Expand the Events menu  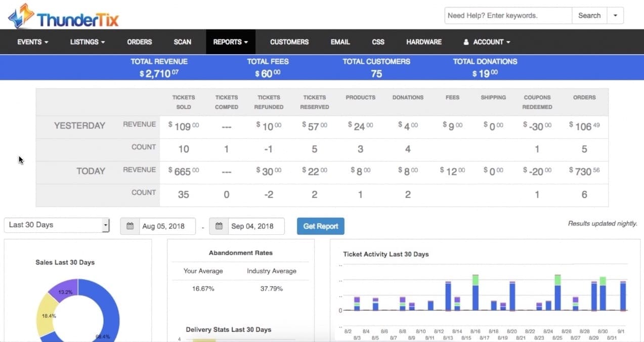(x=32, y=42)
